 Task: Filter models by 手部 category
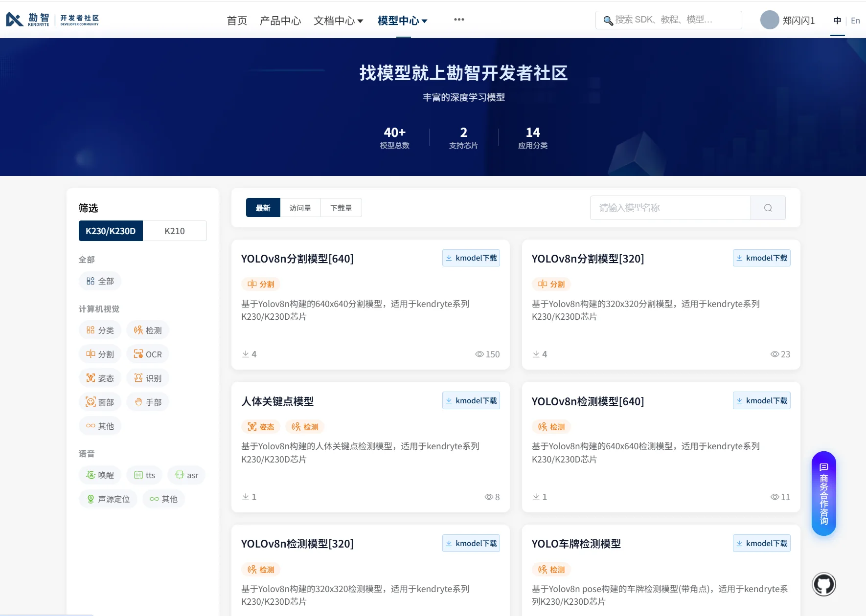[148, 402]
